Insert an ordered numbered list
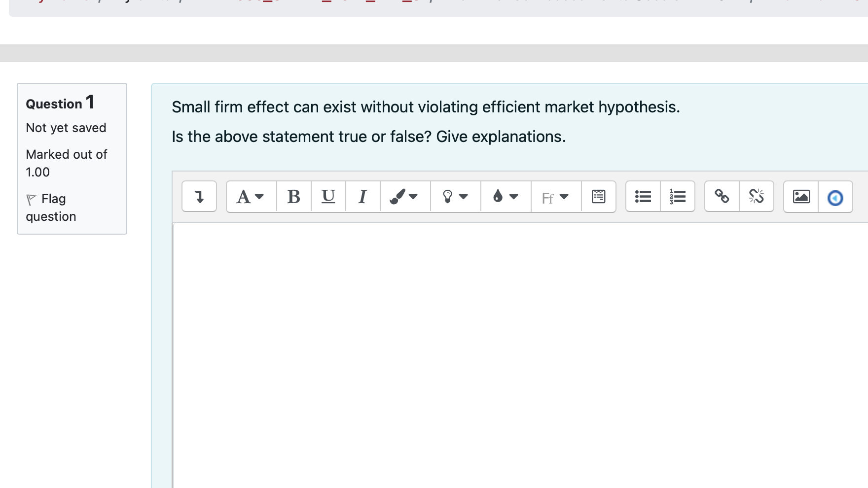 coord(677,196)
